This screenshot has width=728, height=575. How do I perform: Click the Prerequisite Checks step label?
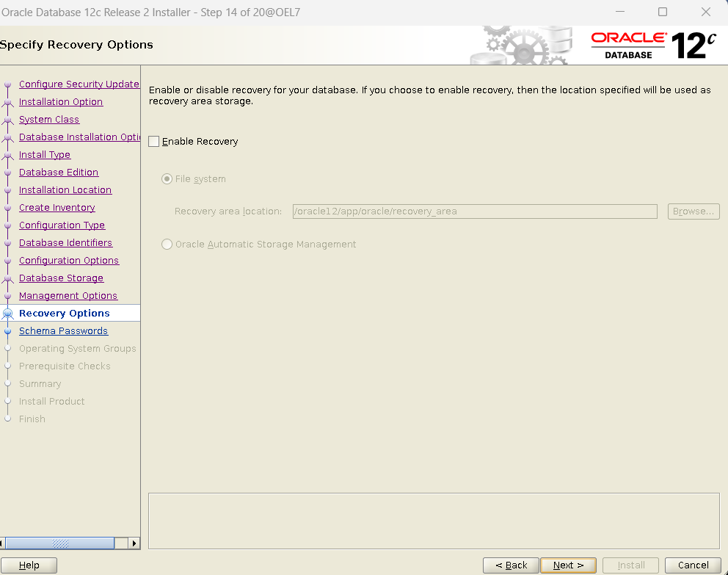coord(65,366)
